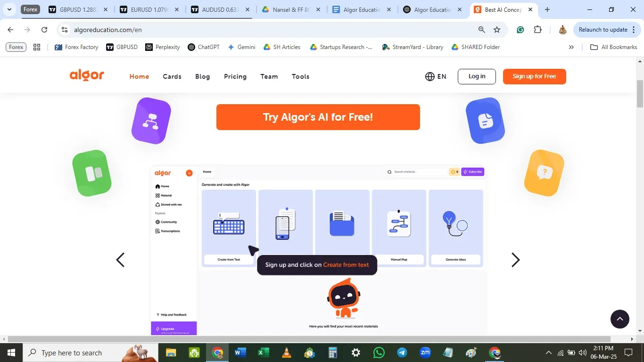Click the zoom magnifier icon in address bar

tap(482, 30)
